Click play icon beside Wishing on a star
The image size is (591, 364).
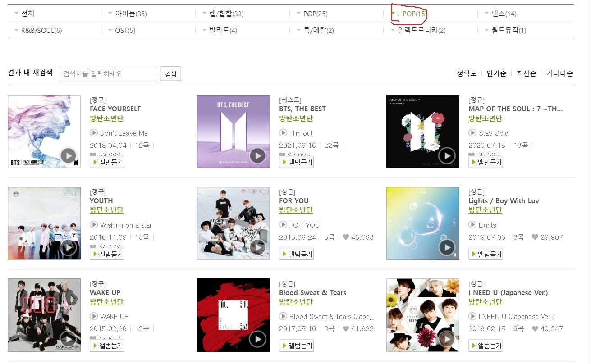click(x=94, y=225)
